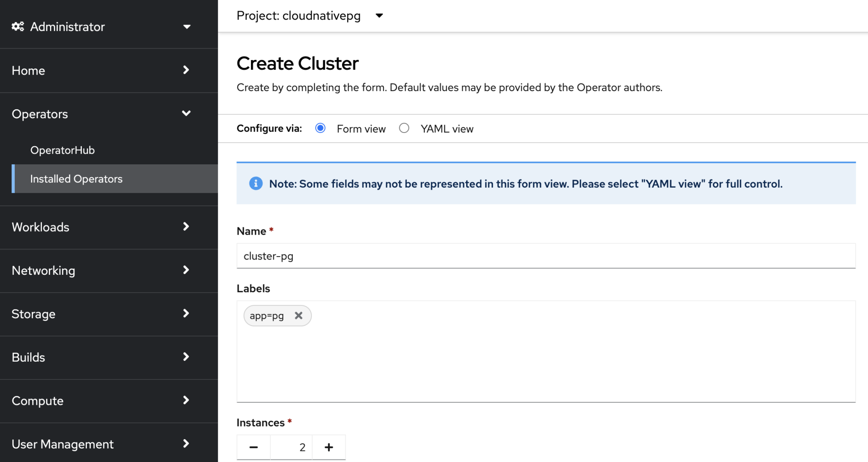
Task: Open the Administrator perspective dropdown
Action: 186,27
